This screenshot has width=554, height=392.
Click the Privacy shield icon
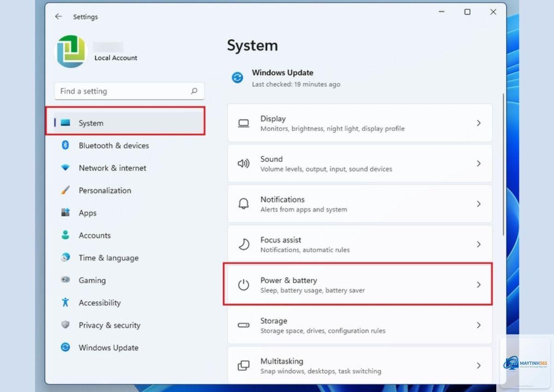(x=65, y=325)
